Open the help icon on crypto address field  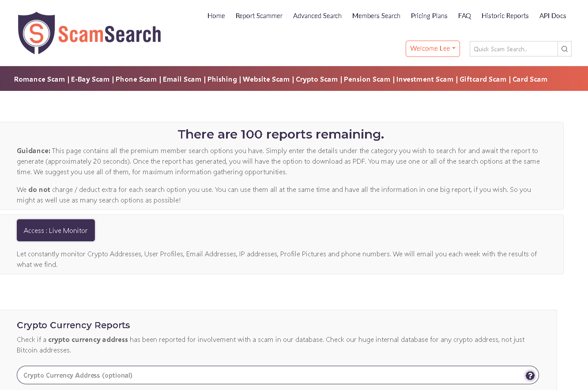tap(530, 375)
